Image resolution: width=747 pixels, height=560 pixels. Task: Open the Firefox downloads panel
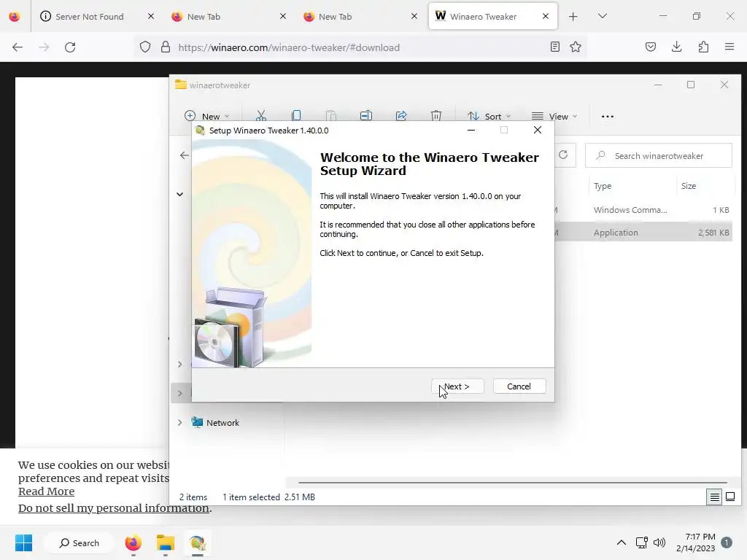click(676, 47)
